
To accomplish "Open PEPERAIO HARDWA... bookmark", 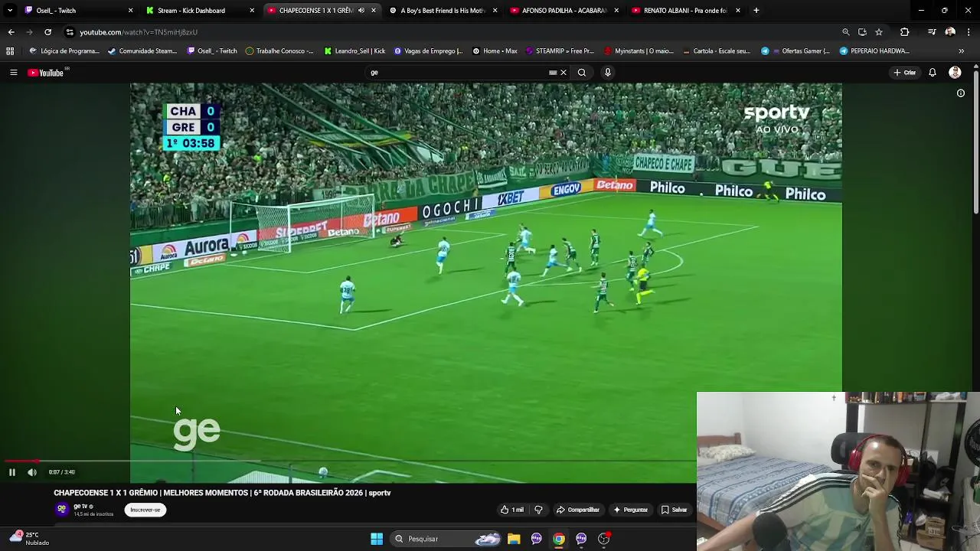I will coord(874,51).
